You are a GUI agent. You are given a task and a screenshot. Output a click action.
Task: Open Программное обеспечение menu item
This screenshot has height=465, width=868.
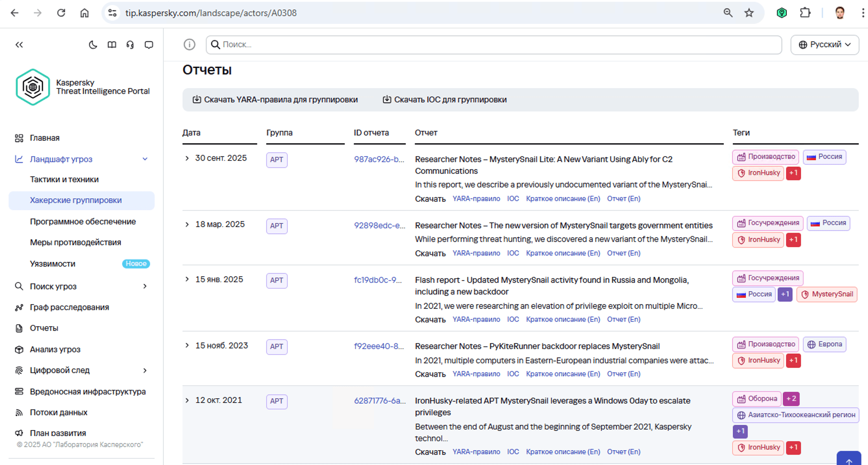click(82, 221)
